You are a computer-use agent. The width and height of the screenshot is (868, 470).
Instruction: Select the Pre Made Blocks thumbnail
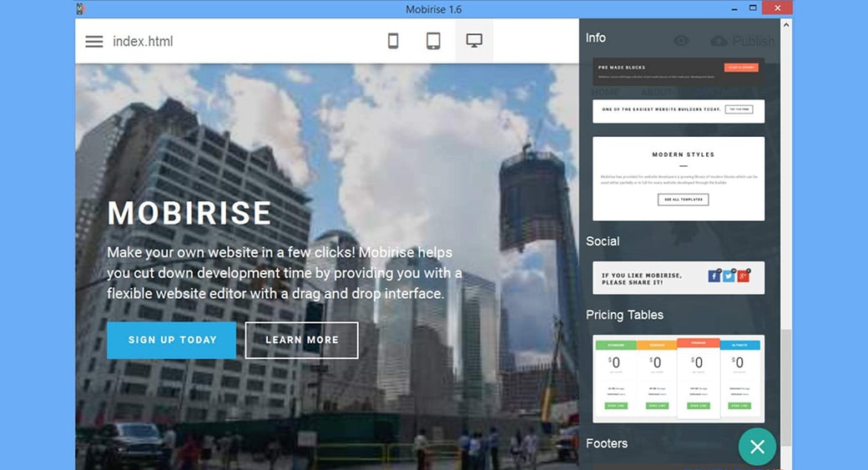pos(678,71)
